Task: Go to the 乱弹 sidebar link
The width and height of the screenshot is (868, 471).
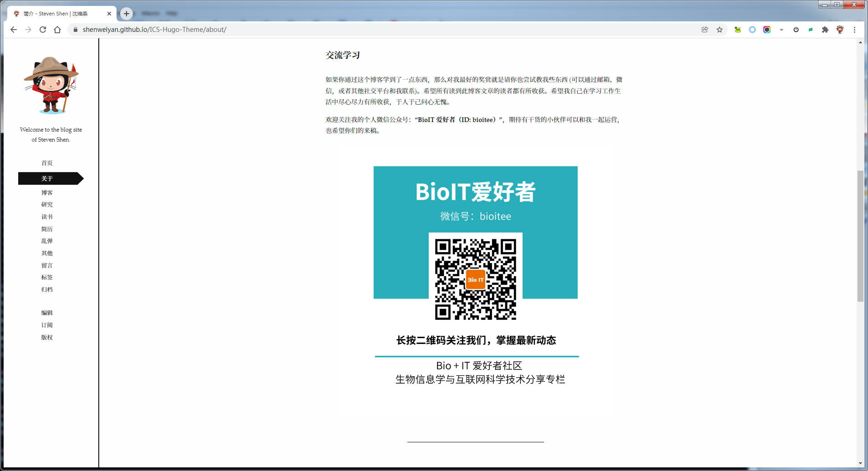Action: [47, 241]
